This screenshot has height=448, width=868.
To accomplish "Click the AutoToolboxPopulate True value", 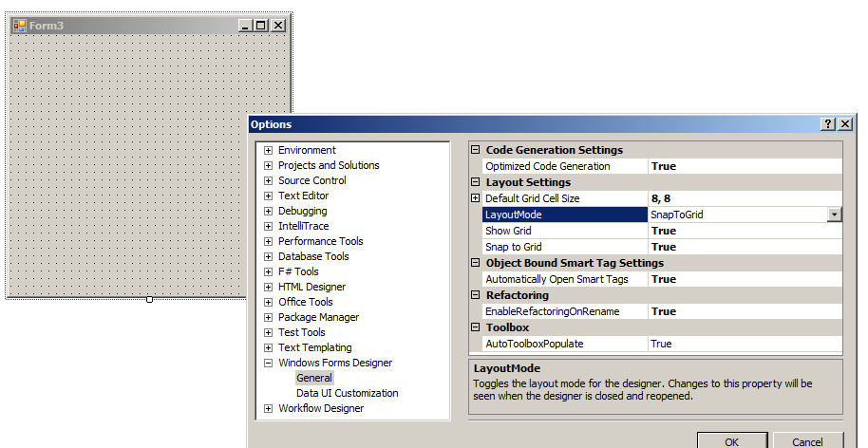I will coord(745,344).
